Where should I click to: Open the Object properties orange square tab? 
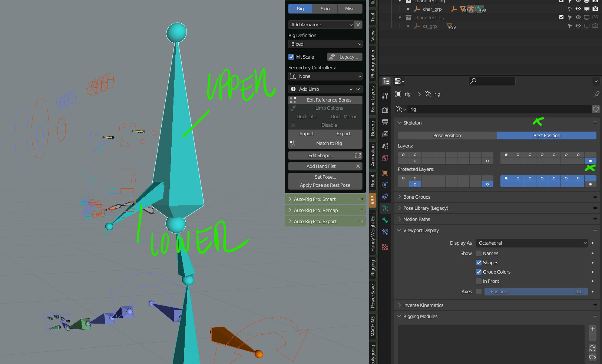385,173
